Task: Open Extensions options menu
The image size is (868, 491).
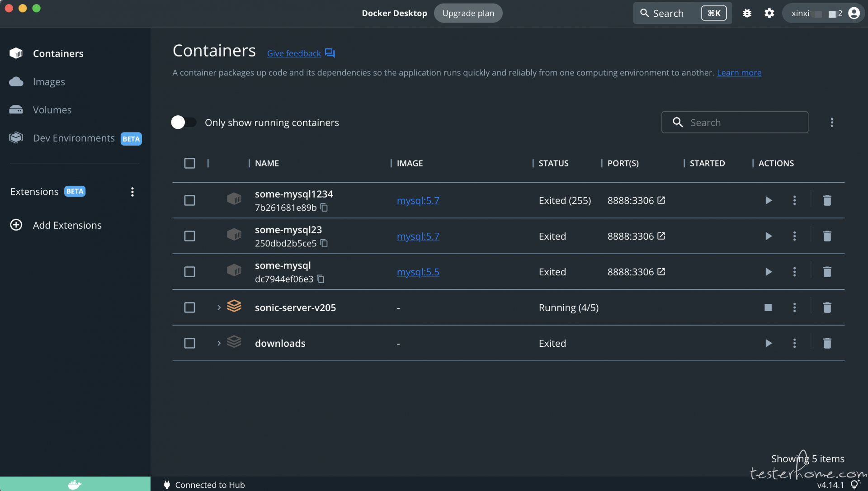Action: point(132,192)
